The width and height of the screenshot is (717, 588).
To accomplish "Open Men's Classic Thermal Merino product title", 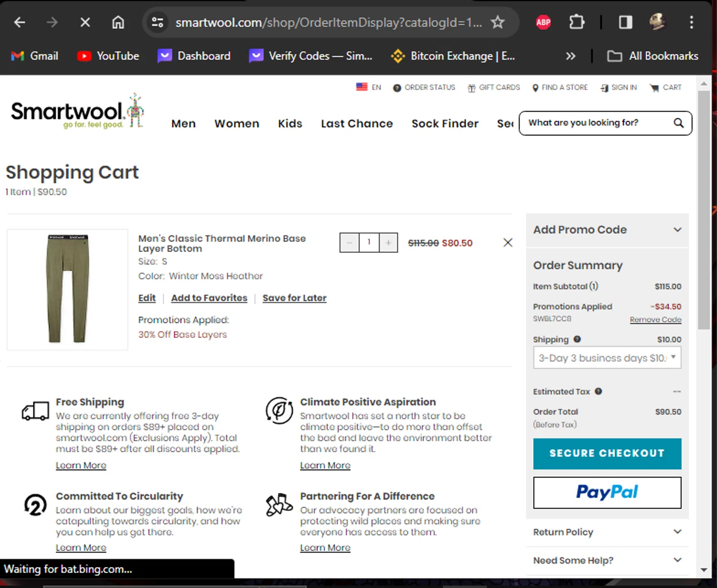I will click(x=222, y=243).
